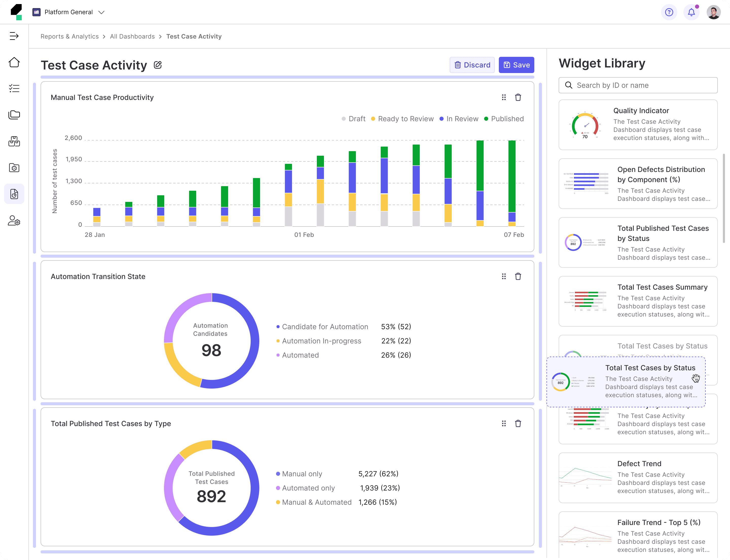730x560 pixels.
Task: Delete the Total Published Test Cases by Type widget
Action: (x=518, y=423)
